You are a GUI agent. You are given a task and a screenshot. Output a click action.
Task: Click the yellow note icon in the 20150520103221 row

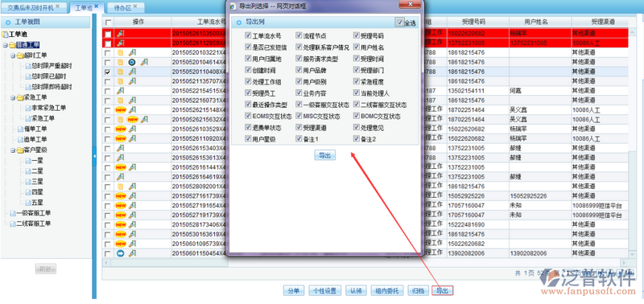(x=120, y=52)
